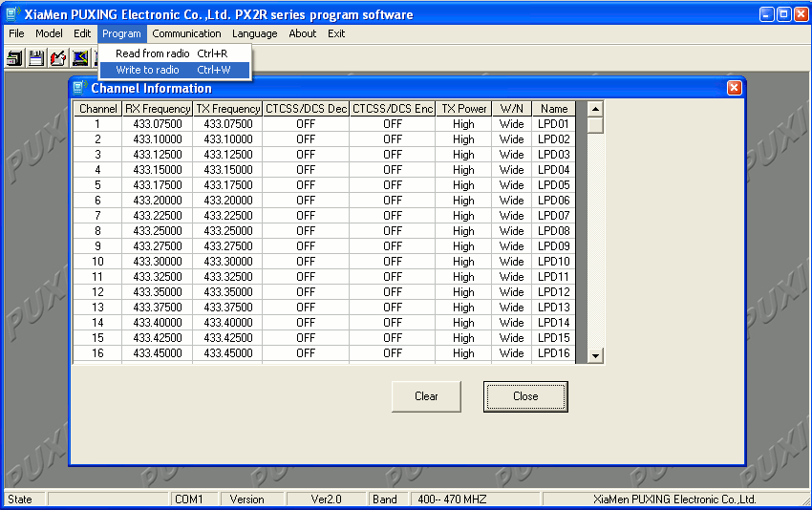Click Wide cell in channel 15 row
Screen dimensions: 812x510
tap(512, 338)
